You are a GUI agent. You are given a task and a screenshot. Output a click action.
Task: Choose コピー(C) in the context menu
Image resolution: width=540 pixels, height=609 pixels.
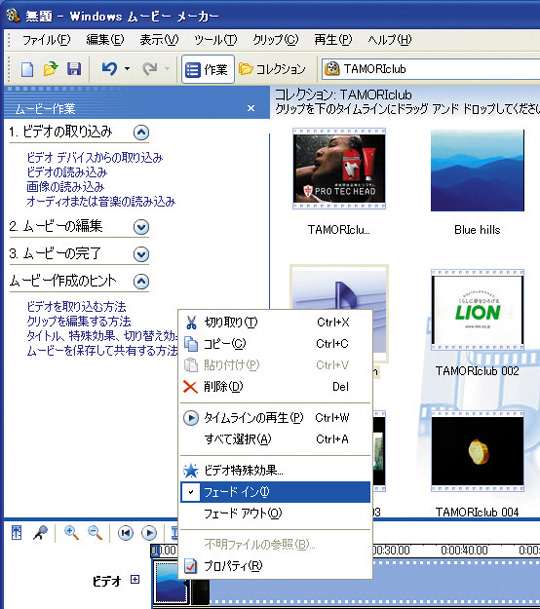pyautogui.click(x=275, y=344)
